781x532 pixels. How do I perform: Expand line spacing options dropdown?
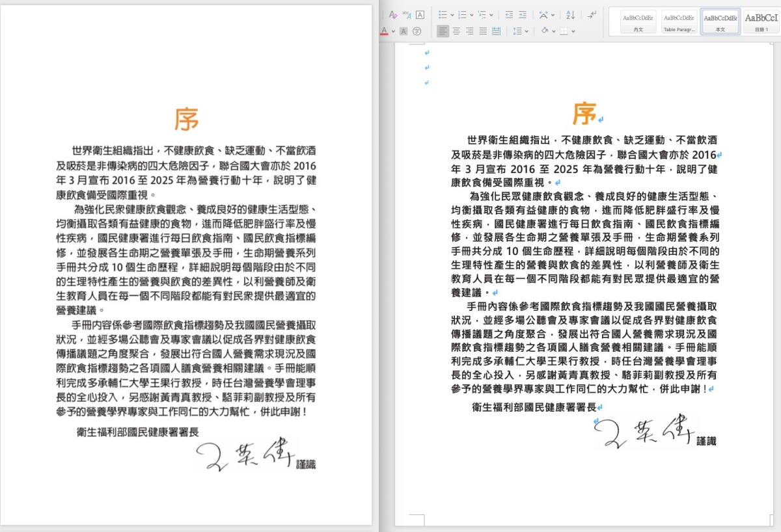pos(527,31)
